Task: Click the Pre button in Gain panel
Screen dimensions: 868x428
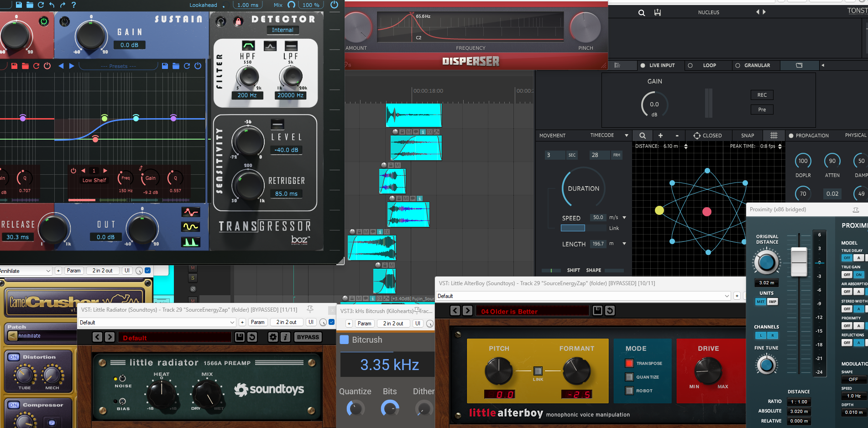Action: (x=762, y=110)
